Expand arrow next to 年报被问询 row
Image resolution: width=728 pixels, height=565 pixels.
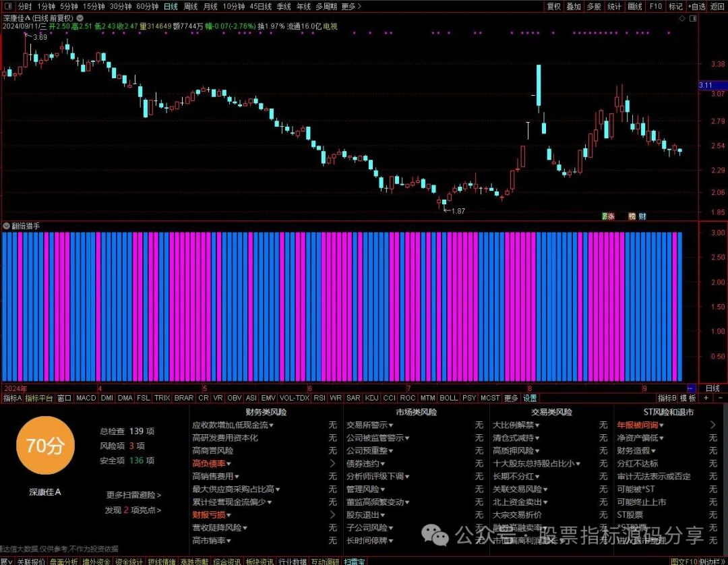(x=712, y=425)
